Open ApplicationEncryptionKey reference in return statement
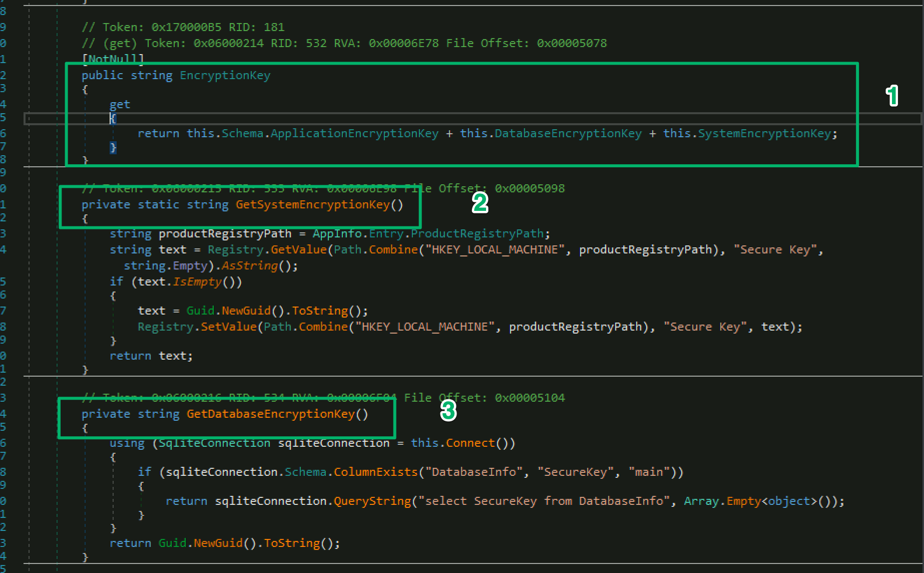The image size is (924, 573). (x=354, y=134)
